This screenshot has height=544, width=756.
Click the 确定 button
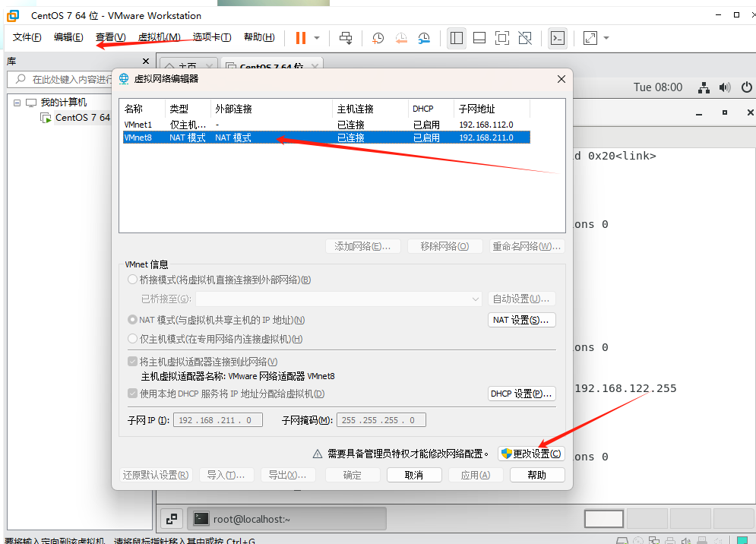click(353, 475)
